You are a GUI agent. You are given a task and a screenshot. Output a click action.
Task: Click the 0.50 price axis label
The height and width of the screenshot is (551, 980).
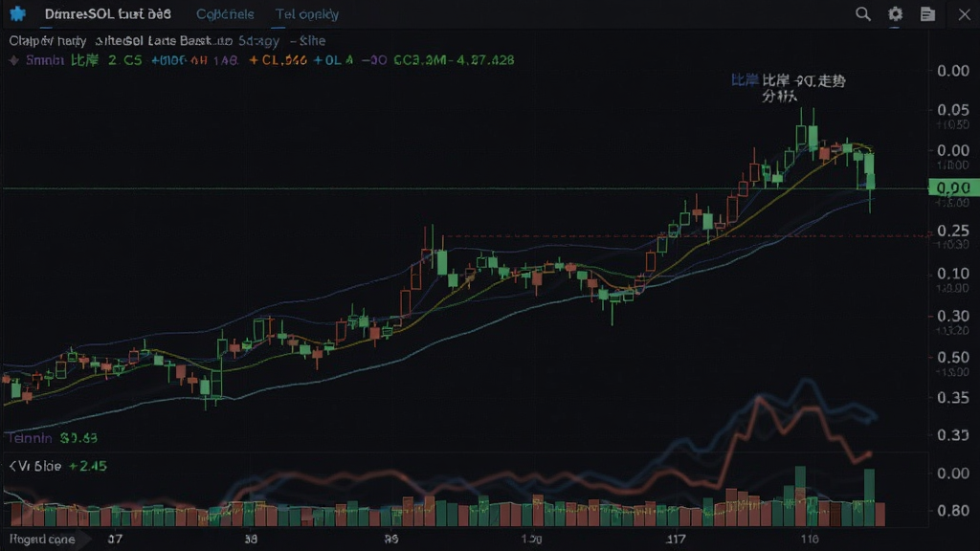tap(953, 357)
